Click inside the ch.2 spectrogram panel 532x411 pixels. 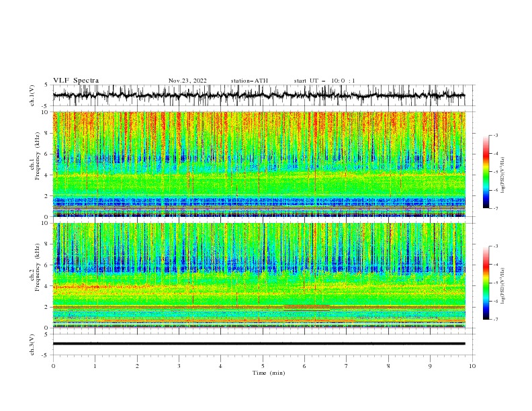click(259, 275)
